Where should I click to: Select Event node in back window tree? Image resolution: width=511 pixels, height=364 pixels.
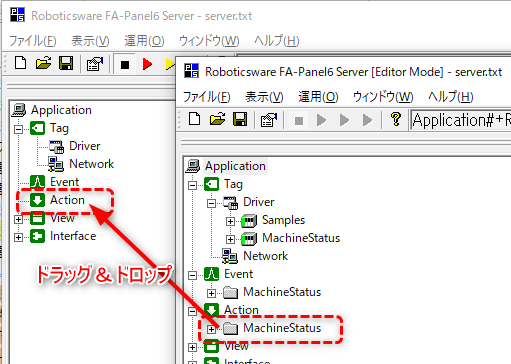[64, 182]
